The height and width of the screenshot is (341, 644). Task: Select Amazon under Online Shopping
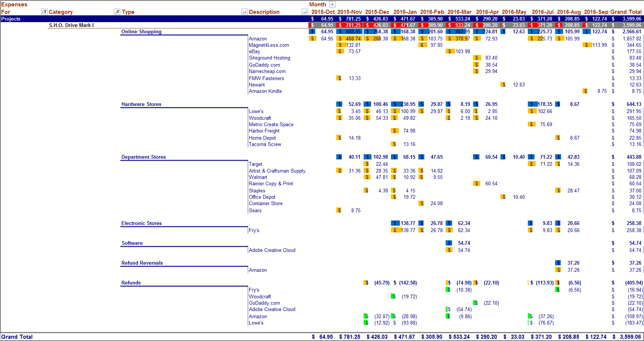[258, 39]
